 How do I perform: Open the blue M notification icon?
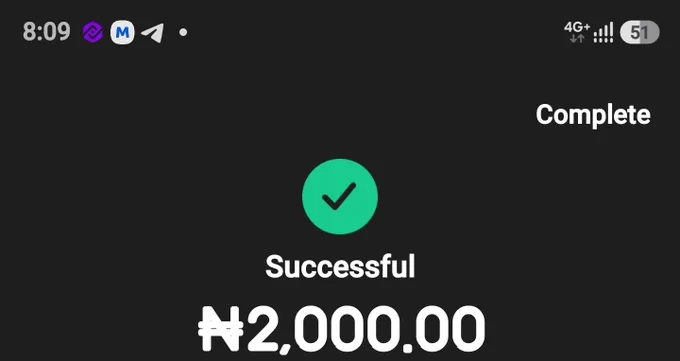122,33
